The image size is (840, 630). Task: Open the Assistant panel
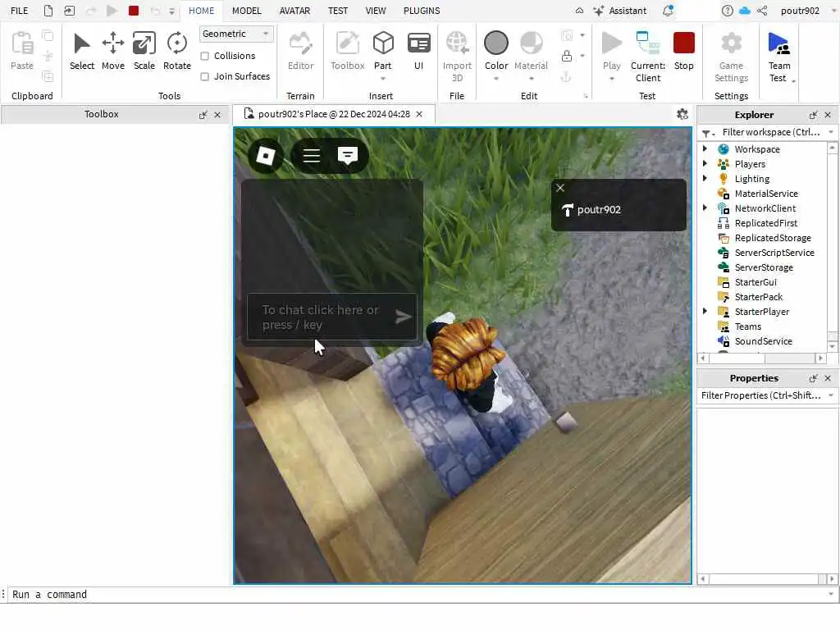(x=620, y=11)
